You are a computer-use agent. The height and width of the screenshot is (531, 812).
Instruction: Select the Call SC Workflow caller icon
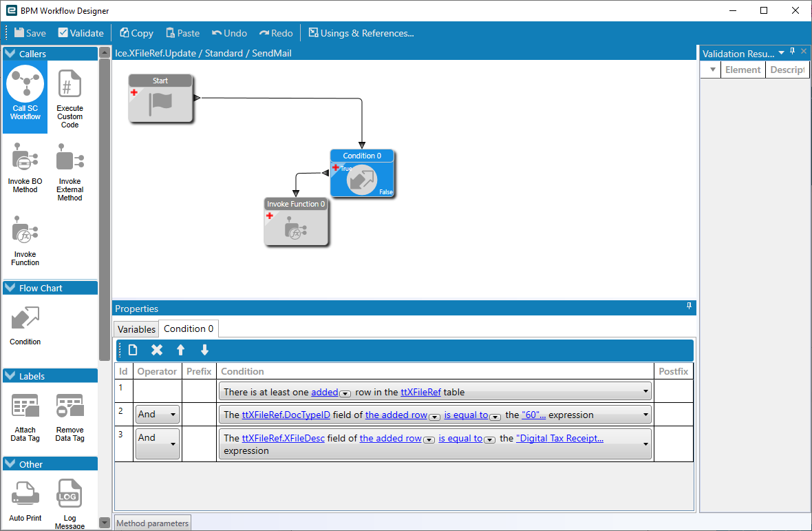tap(25, 97)
